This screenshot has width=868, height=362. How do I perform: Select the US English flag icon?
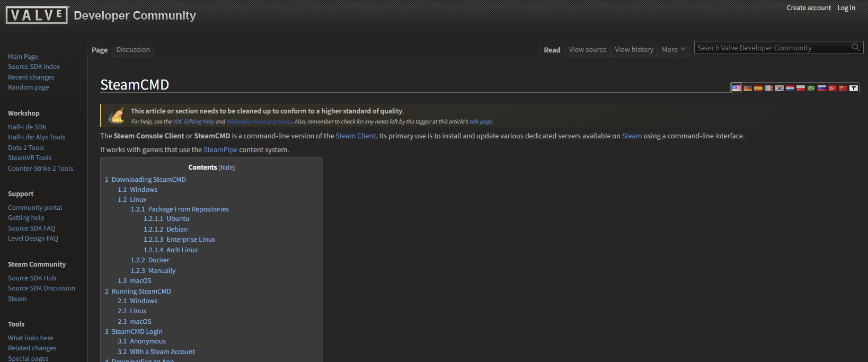tap(737, 88)
